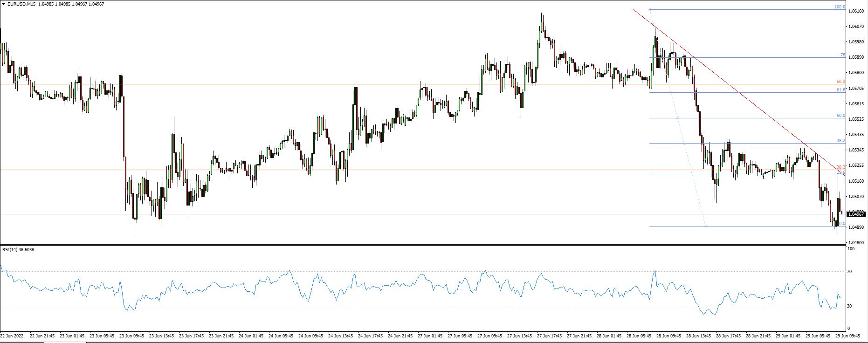
Task: Click the 27 Jun 13:45 time label
Action: [519, 336]
